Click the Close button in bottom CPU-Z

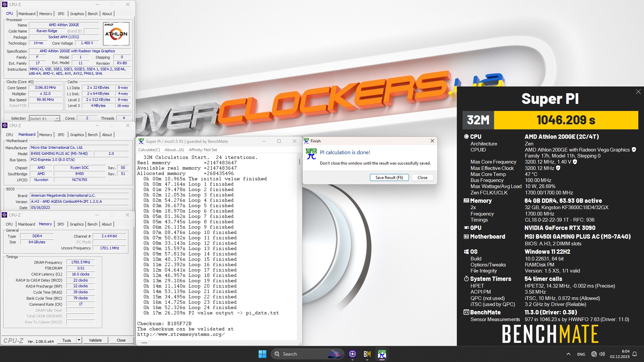121,340
